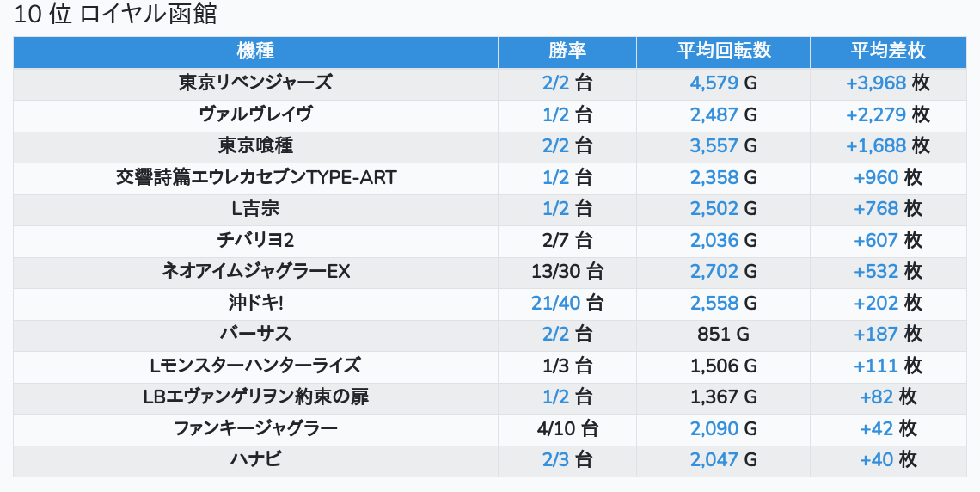Click the 平均回転数 column header
The image size is (980, 492).
pyautogui.click(x=723, y=52)
